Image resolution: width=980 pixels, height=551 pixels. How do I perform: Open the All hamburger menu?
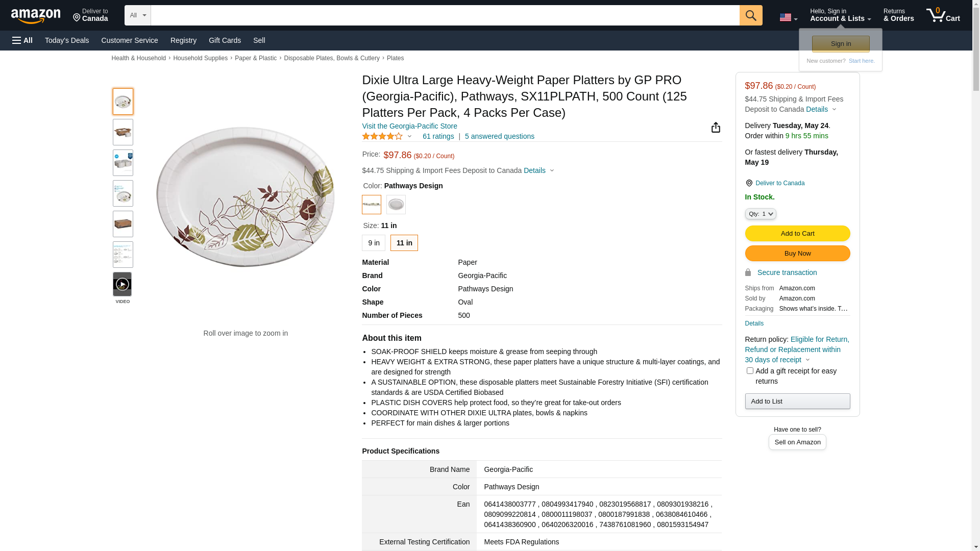point(22,40)
